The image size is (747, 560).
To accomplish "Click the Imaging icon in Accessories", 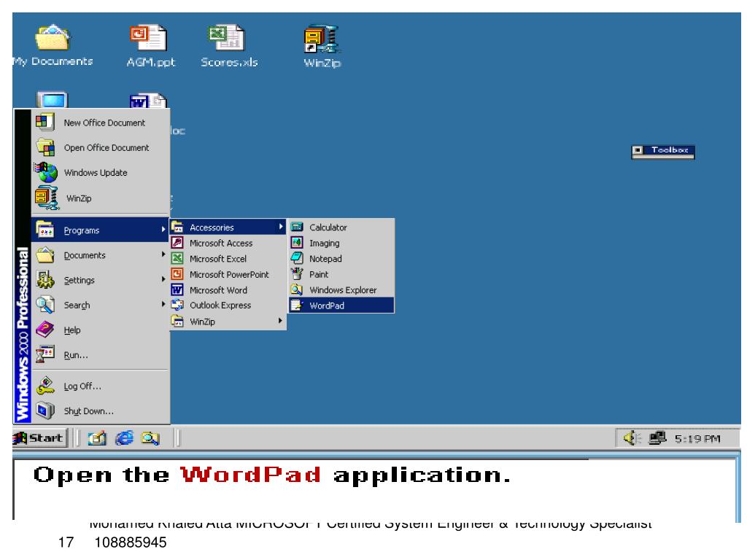I will pyautogui.click(x=297, y=243).
